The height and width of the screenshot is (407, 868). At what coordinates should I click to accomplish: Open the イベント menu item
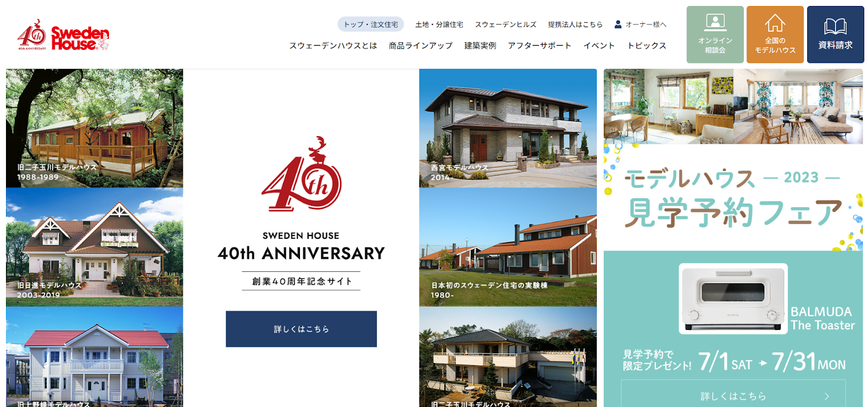coord(599,46)
